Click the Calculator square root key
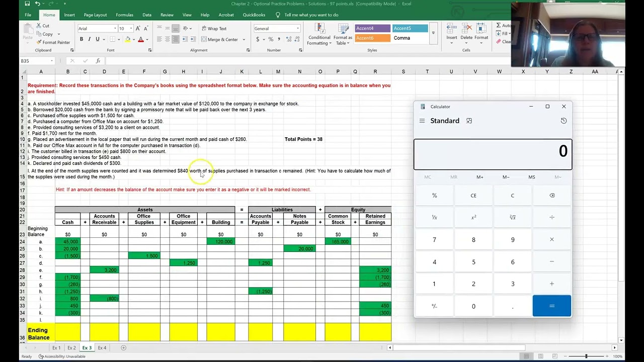The width and height of the screenshot is (644, 362). coord(513,217)
